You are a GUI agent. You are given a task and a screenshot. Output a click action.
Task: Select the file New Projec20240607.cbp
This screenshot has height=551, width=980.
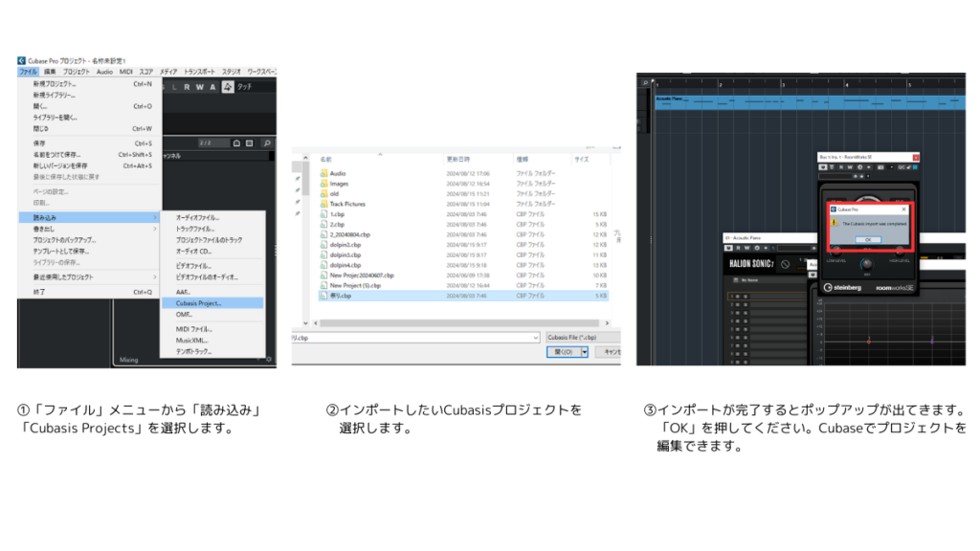[x=462, y=275]
